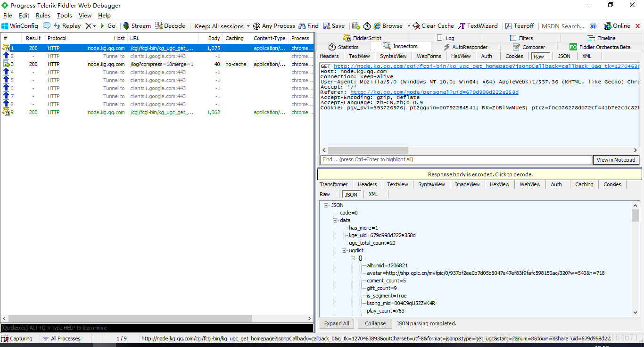
Task: Select response ImageView inspector tab
Action: pyautogui.click(x=467, y=184)
